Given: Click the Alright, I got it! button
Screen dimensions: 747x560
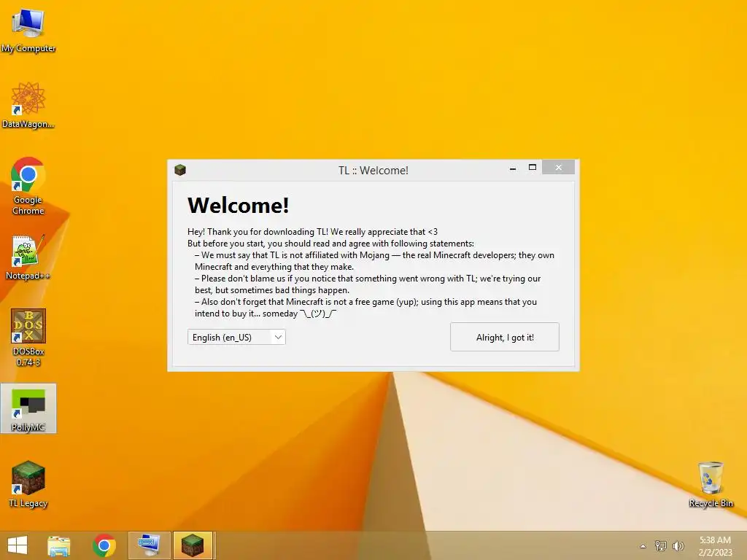Looking at the screenshot, I should tap(505, 337).
